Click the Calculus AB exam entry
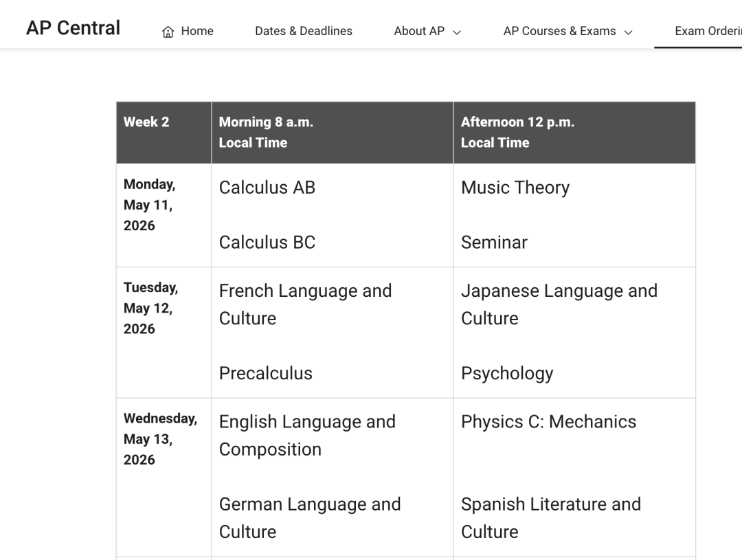Image resolution: width=742 pixels, height=560 pixels. (267, 188)
